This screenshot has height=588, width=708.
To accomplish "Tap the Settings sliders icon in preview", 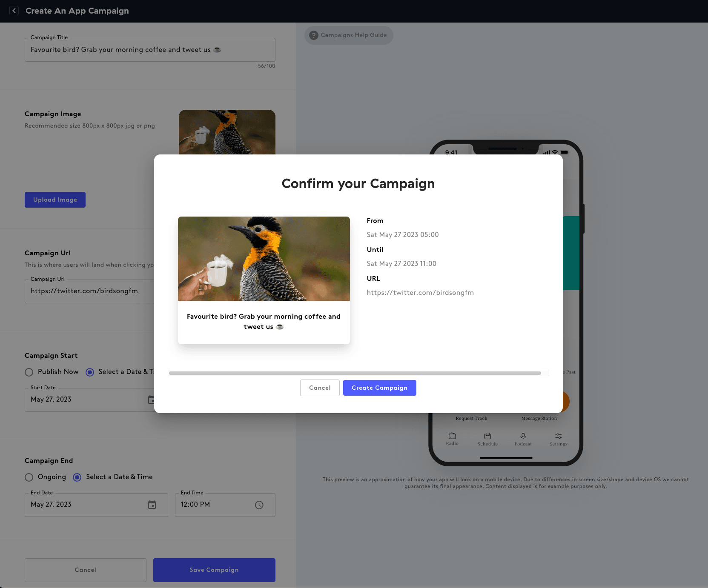I will click(558, 436).
